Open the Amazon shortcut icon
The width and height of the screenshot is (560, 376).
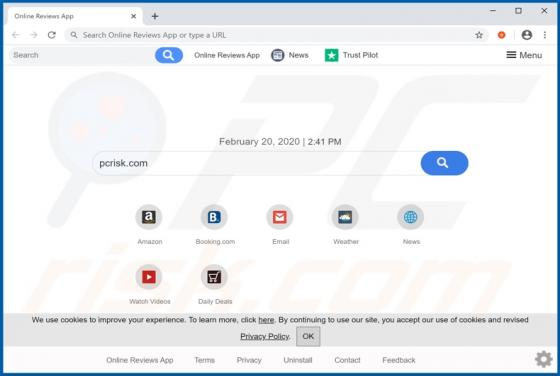pos(149,217)
